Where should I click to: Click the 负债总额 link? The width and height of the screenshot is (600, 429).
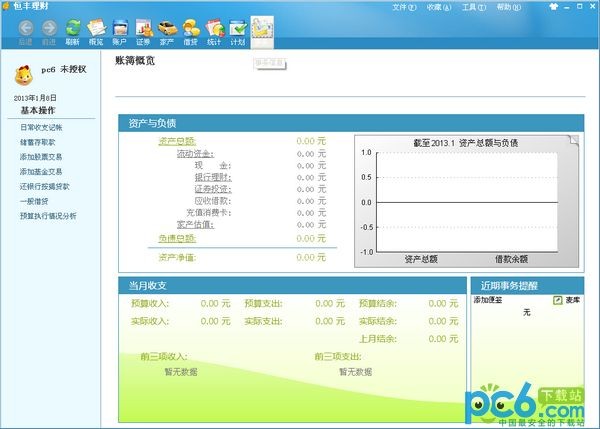[x=177, y=238]
